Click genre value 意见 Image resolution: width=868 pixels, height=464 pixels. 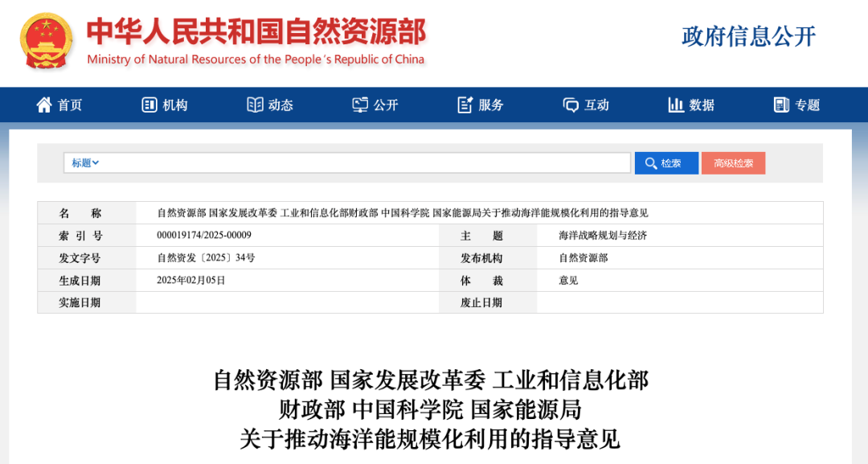[568, 280]
